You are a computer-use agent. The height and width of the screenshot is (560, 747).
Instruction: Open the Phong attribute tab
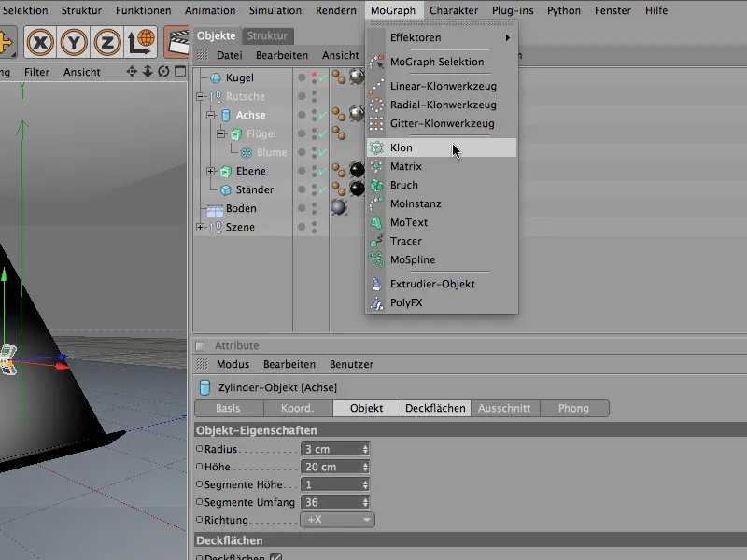pyautogui.click(x=573, y=409)
